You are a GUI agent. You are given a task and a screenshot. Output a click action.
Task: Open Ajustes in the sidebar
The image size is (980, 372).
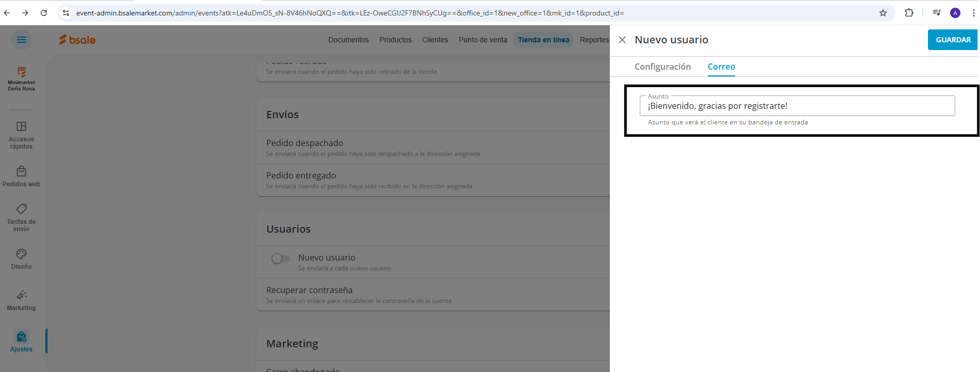[22, 342]
